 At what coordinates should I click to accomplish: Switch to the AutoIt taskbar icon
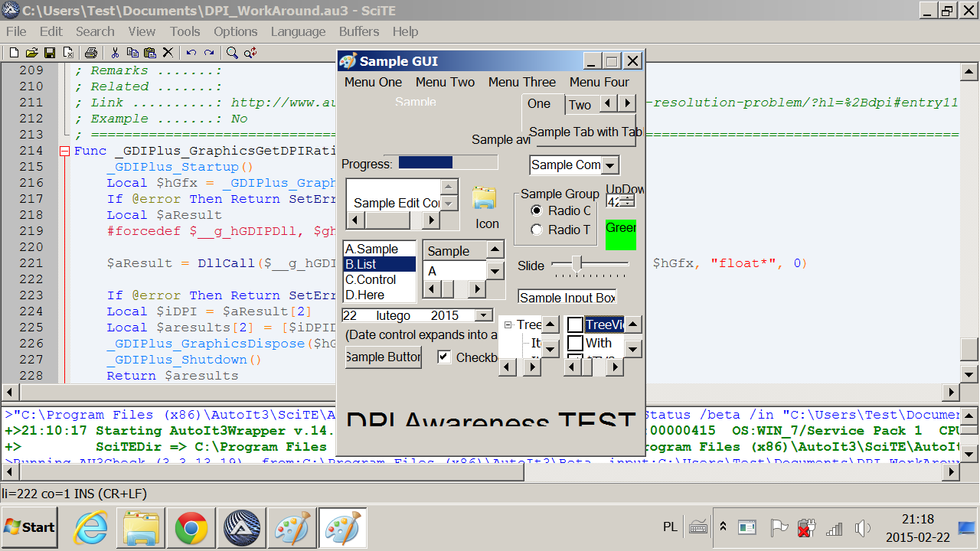(241, 528)
